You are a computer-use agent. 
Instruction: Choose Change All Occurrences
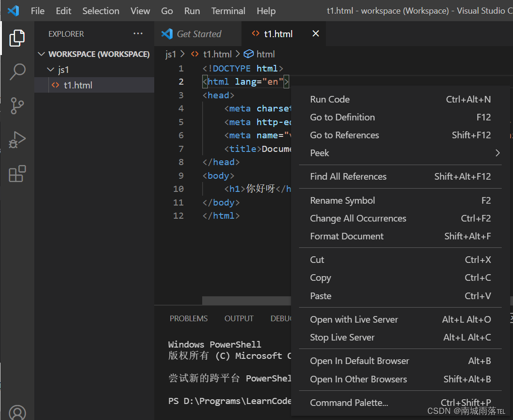400,218
